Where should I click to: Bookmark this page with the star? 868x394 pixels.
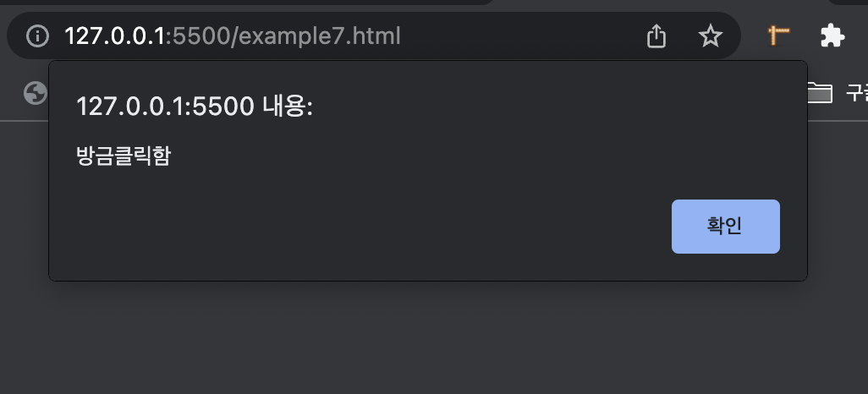point(711,36)
